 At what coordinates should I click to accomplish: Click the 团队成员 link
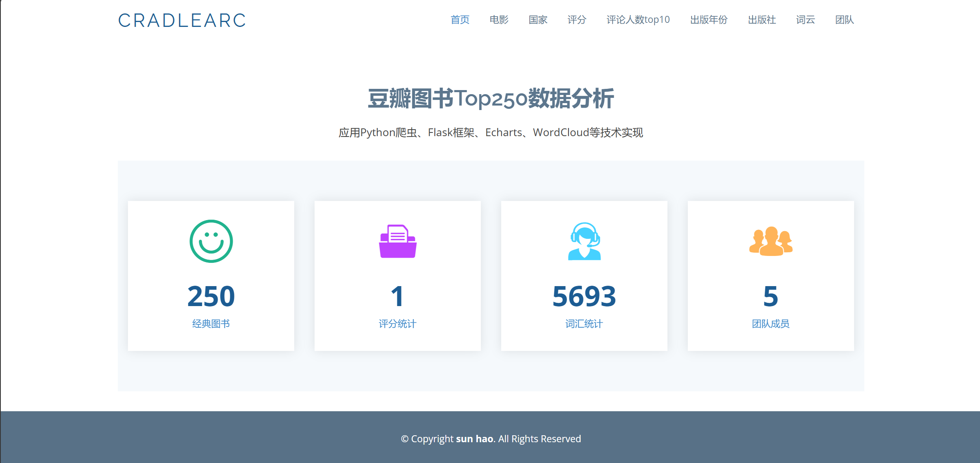[x=771, y=324]
